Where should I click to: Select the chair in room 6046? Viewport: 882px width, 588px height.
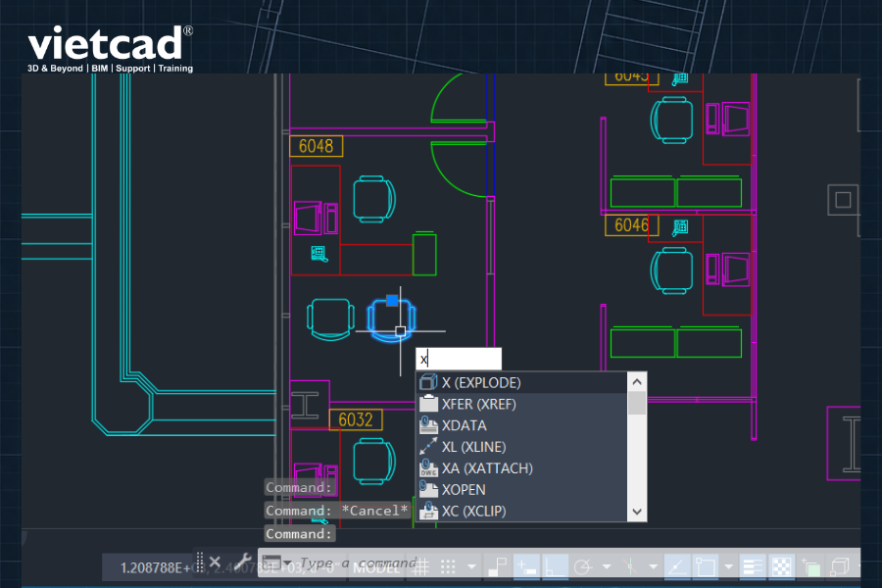pyautogui.click(x=671, y=270)
